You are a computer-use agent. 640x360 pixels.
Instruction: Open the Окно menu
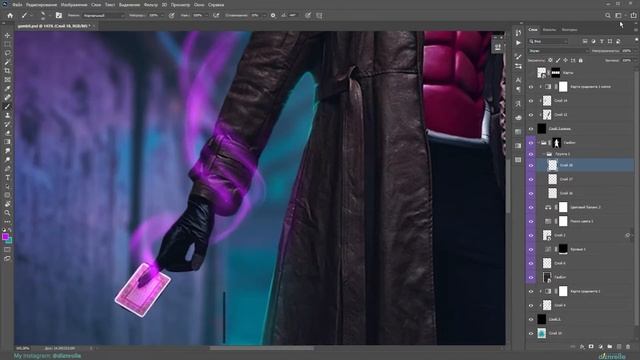pyautogui.click(x=199, y=5)
